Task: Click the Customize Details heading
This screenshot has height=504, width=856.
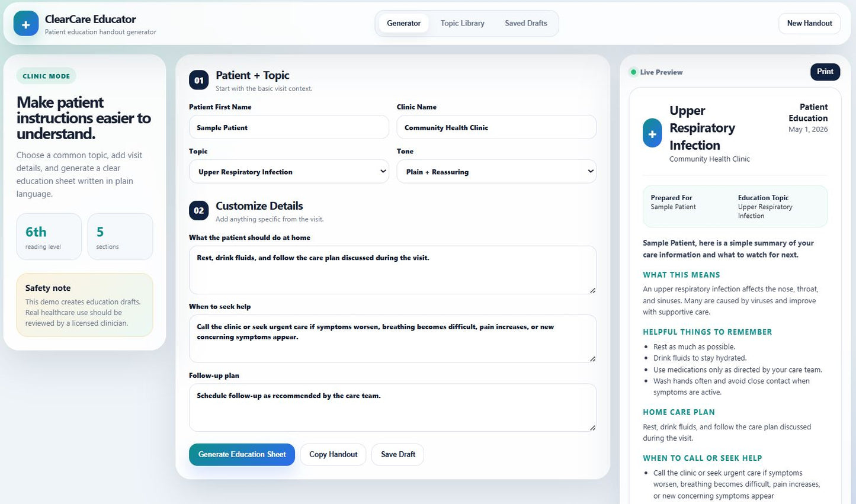Action: pos(259,206)
